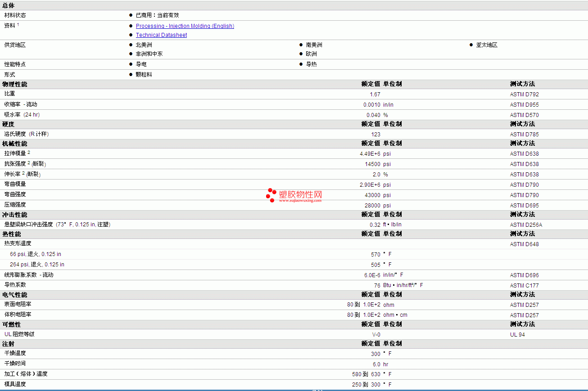This screenshot has width=588, height=391.
Task: Click the shrinkage value 0.0010
Action: (x=372, y=105)
